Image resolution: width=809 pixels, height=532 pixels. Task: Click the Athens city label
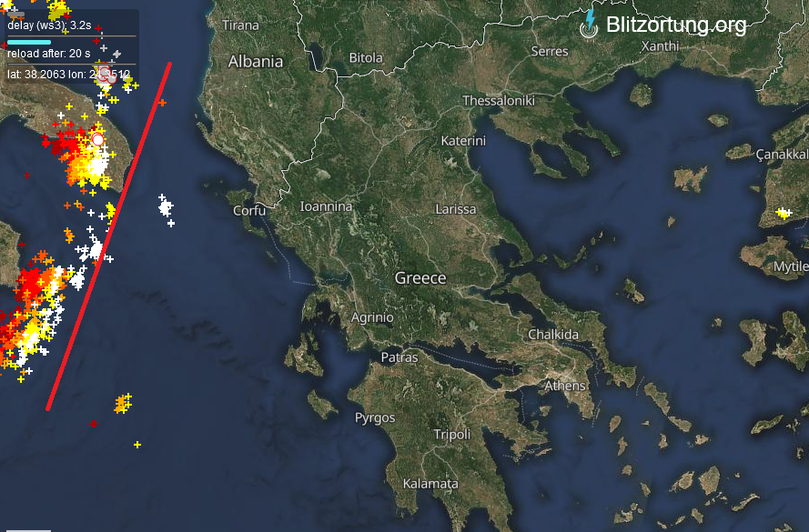coord(565,386)
